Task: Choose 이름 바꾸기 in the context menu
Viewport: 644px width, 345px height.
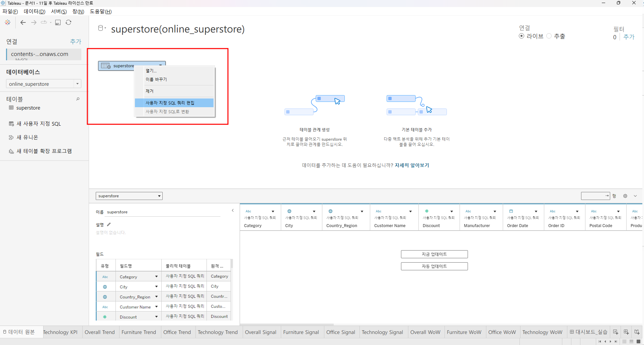Action: 174,79
